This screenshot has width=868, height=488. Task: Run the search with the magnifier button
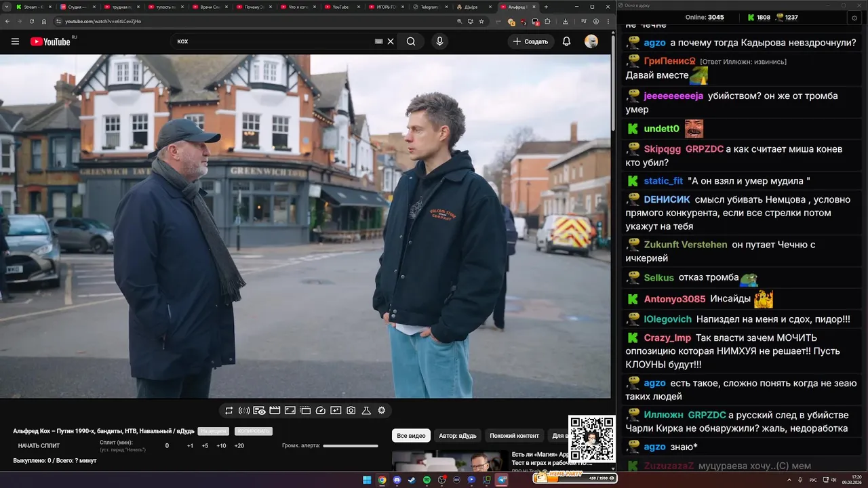coord(411,41)
